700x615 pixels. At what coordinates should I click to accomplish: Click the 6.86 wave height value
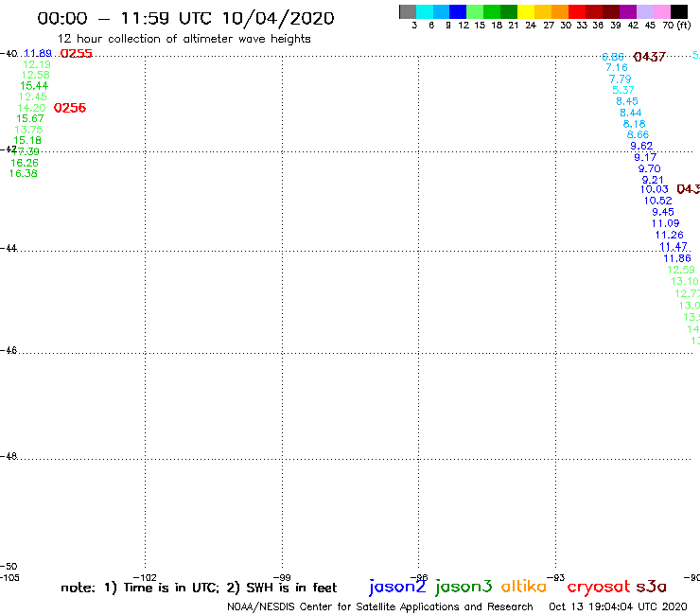point(613,57)
